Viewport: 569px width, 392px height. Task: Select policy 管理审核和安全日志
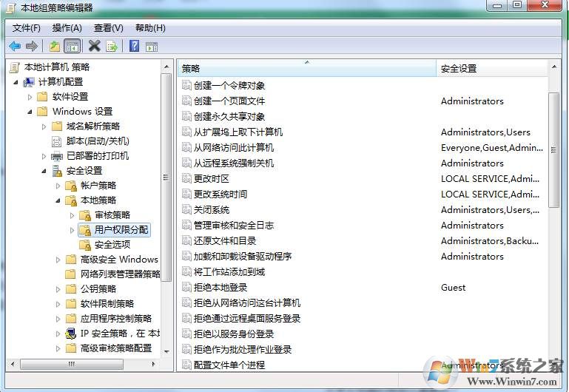pos(234,226)
